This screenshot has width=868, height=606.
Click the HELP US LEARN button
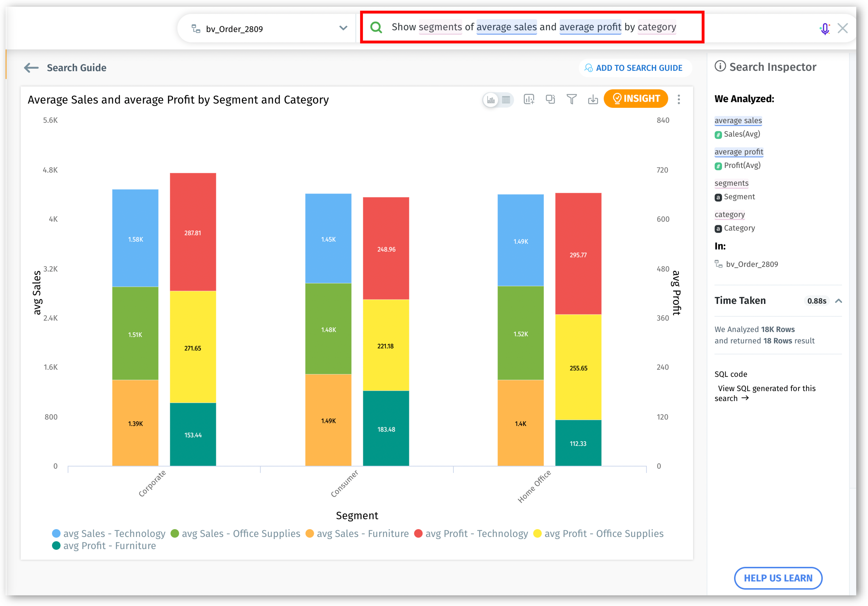(778, 578)
